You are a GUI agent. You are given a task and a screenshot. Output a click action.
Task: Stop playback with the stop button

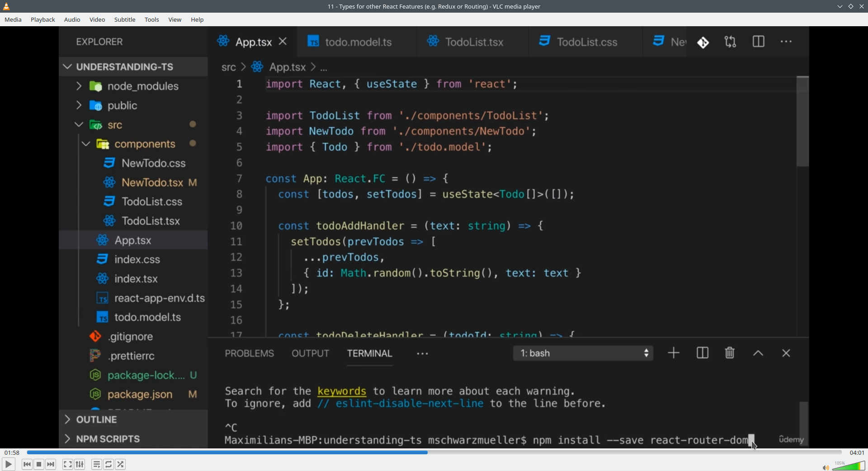pyautogui.click(x=39, y=464)
